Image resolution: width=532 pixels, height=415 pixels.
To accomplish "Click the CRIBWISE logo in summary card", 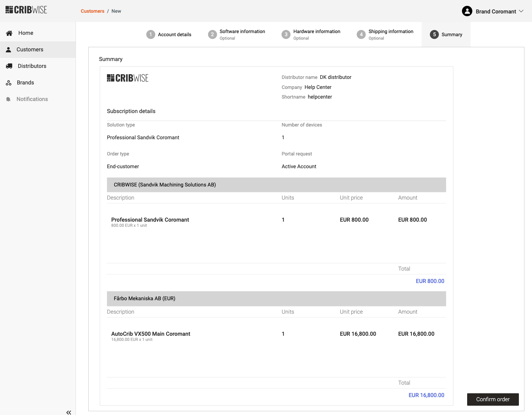I will click(128, 78).
